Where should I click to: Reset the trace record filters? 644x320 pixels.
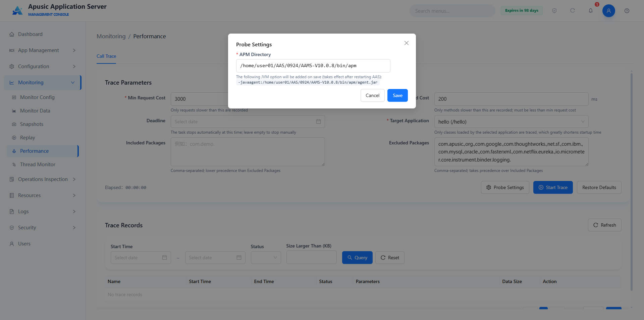click(390, 258)
